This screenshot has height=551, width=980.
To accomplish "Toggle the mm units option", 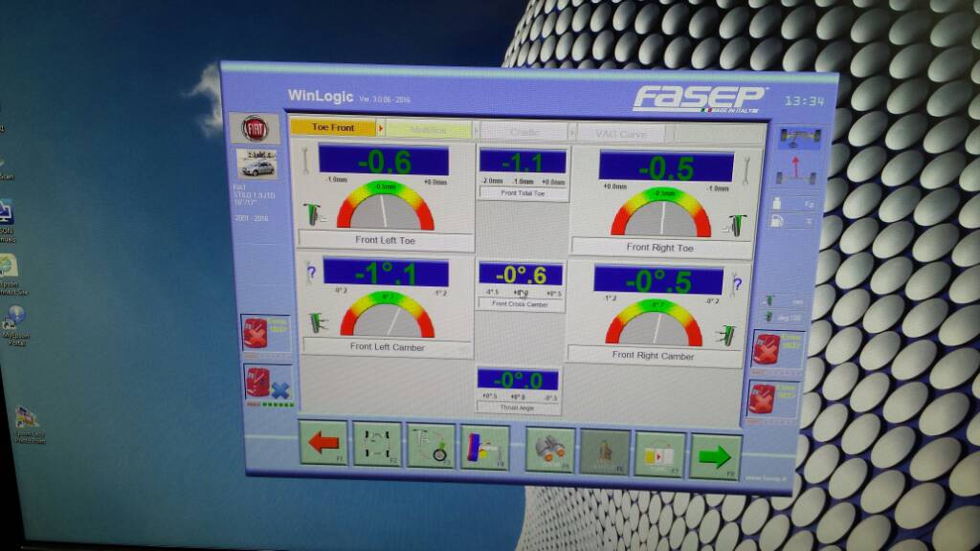I will coord(785,301).
